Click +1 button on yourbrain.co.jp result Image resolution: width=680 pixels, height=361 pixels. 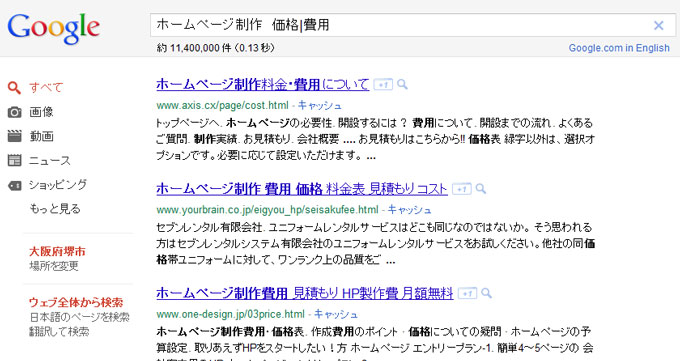pos(461,189)
